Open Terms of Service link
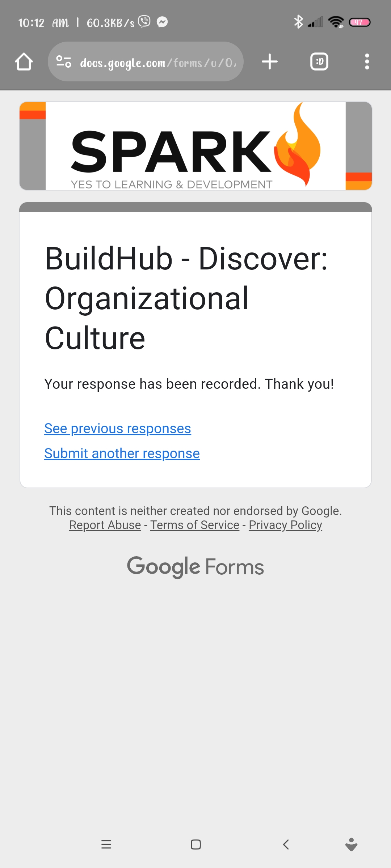 pos(195,525)
